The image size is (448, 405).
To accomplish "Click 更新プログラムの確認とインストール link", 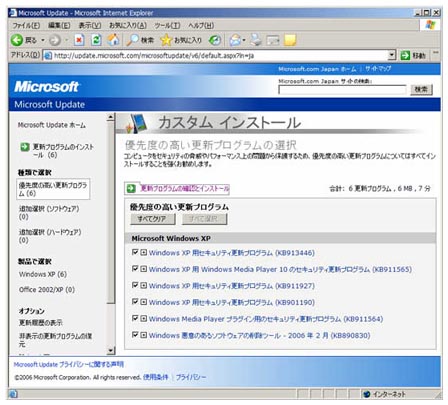I will (184, 189).
